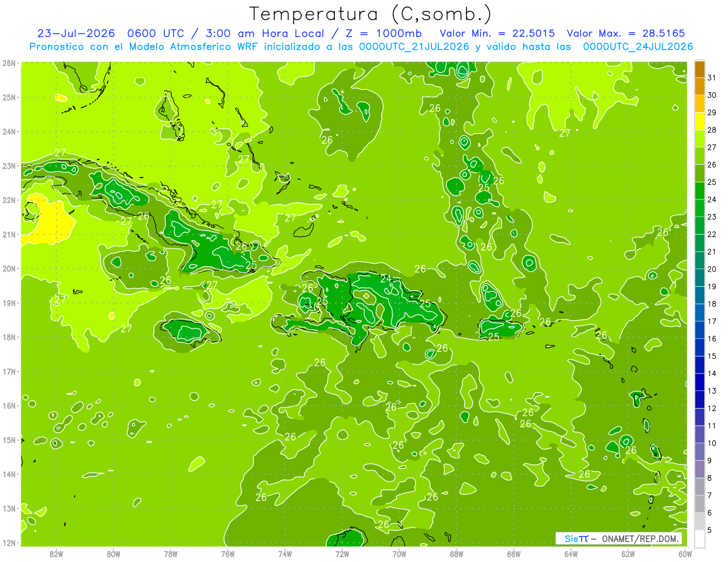
Task: Click the 12N latitude axis label
Action: (x=8, y=542)
